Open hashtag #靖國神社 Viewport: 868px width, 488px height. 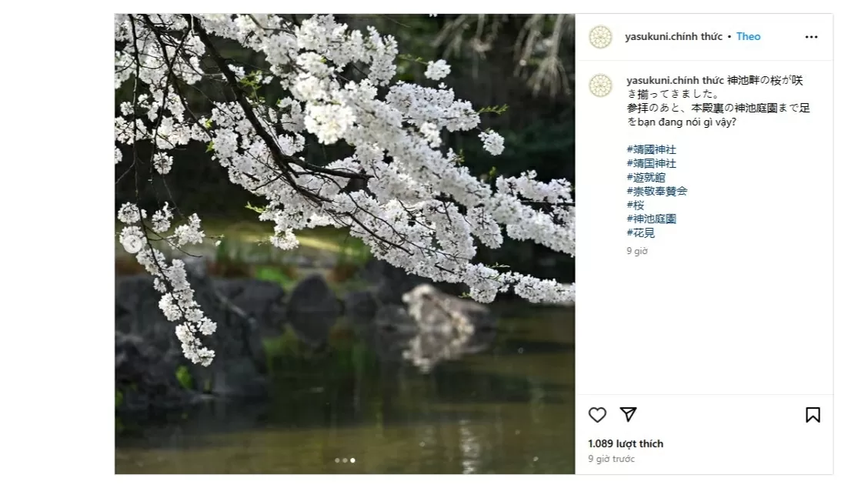point(651,149)
